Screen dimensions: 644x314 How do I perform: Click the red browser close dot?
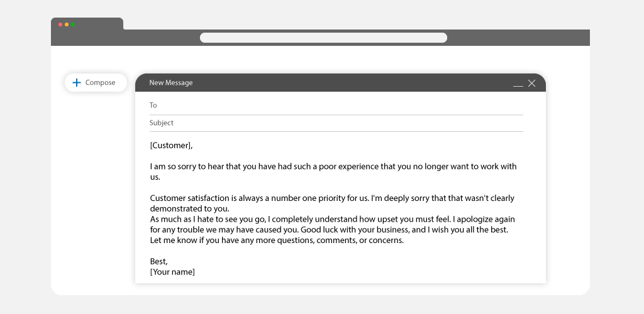click(60, 24)
